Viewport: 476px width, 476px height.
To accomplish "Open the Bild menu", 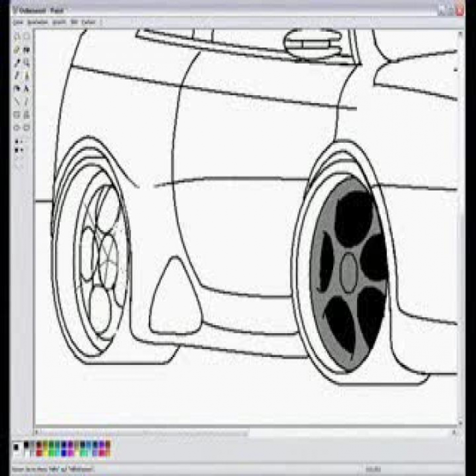I will (x=74, y=22).
